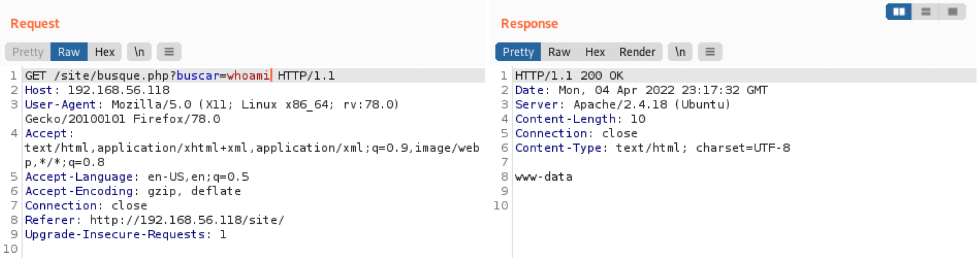Viewport: 980px width, 258px height.
Task: Click the buscar parameter name in the request
Action: pos(197,76)
